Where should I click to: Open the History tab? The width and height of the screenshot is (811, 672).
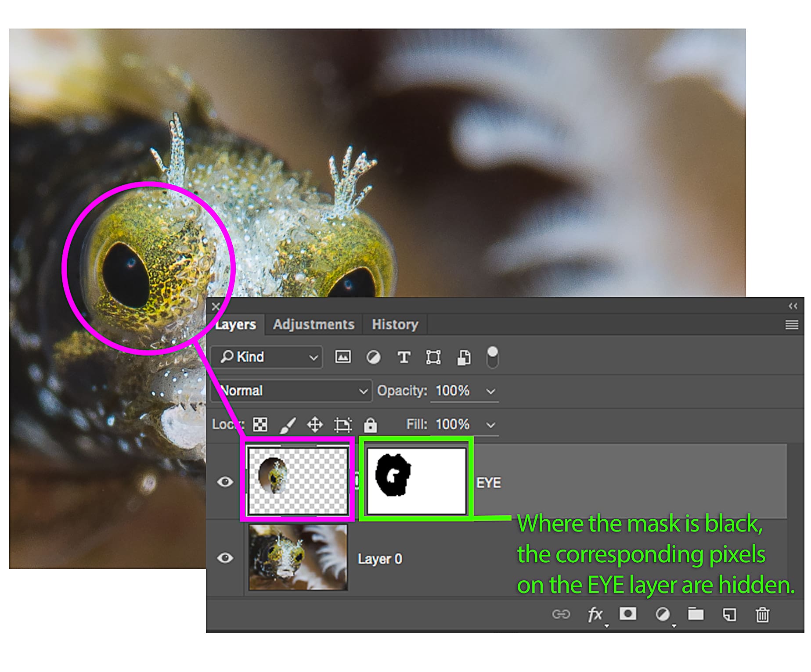click(x=394, y=324)
